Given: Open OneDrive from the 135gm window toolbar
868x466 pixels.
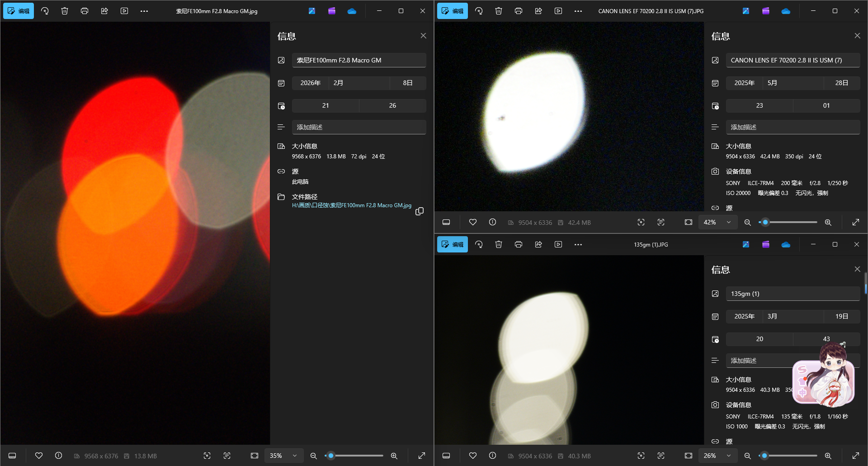Looking at the screenshot, I should [786, 245].
